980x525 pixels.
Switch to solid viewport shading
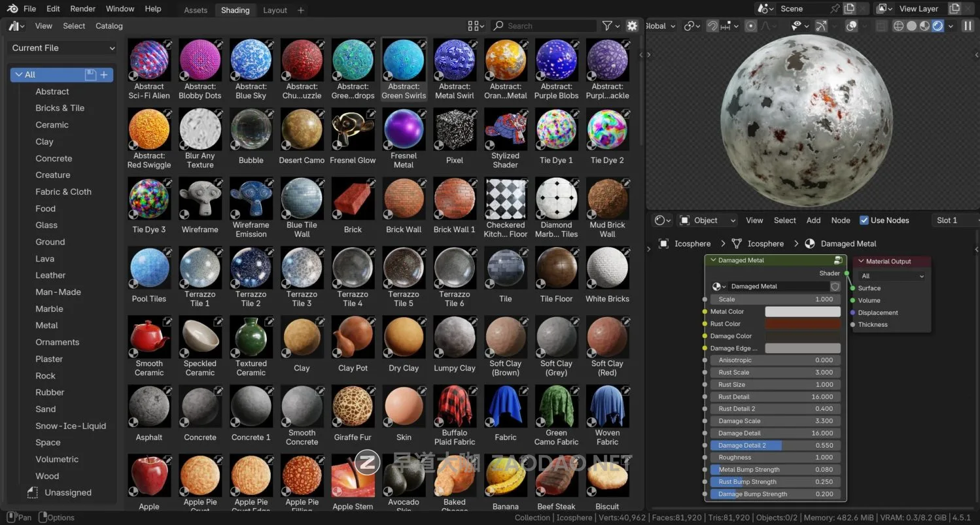(911, 26)
